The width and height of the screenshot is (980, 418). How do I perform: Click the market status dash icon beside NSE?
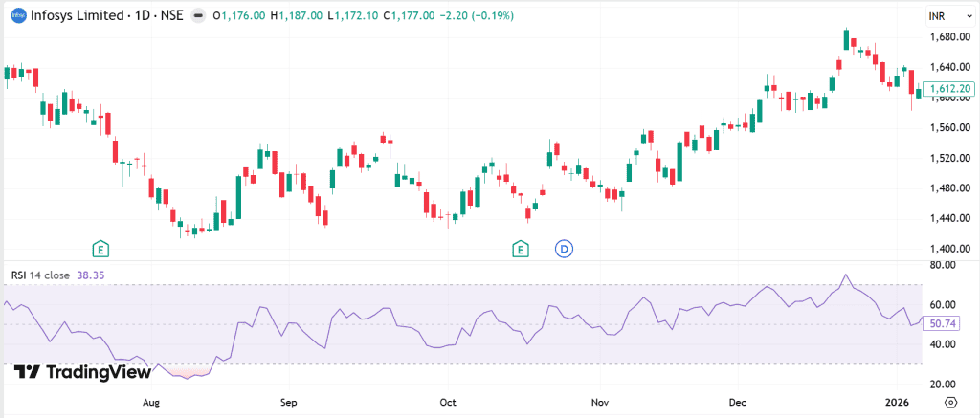198,15
